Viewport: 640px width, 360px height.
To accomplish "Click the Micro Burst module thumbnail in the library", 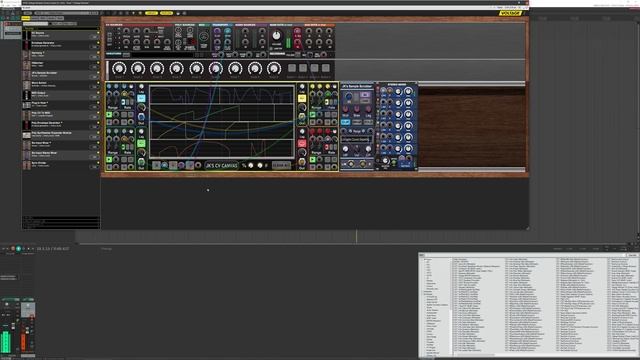I will pyautogui.click(x=27, y=84).
